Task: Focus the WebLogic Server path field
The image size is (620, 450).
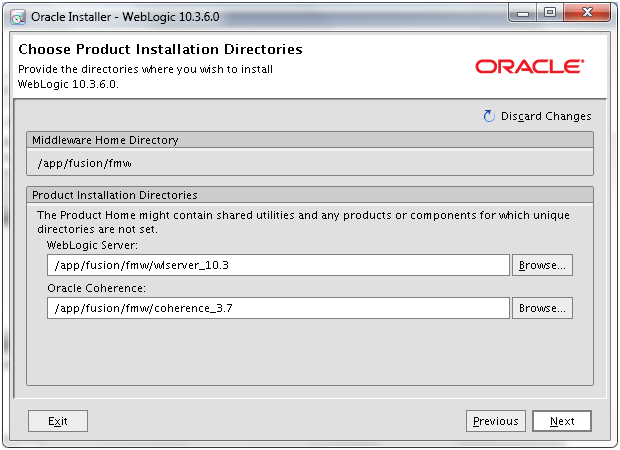Action: point(278,265)
